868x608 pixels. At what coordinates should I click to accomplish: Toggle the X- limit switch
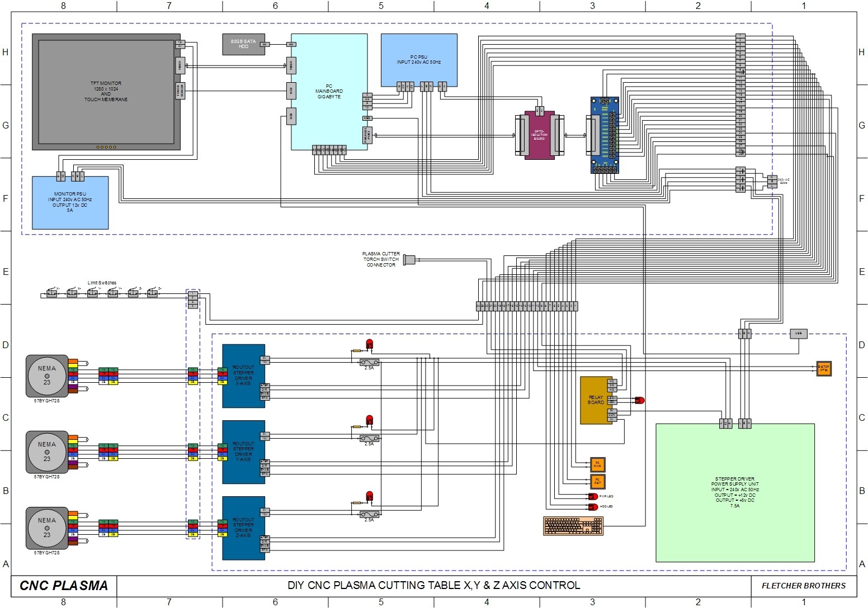point(51,293)
